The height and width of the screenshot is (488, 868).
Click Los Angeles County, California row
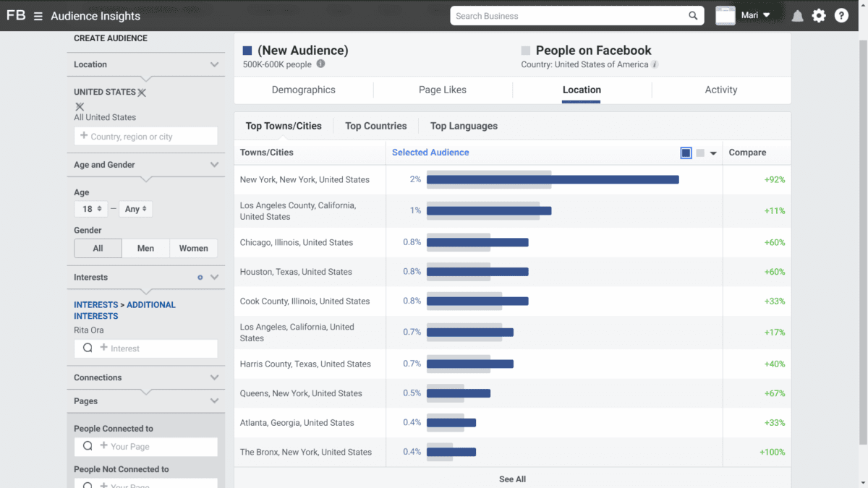tap(512, 211)
